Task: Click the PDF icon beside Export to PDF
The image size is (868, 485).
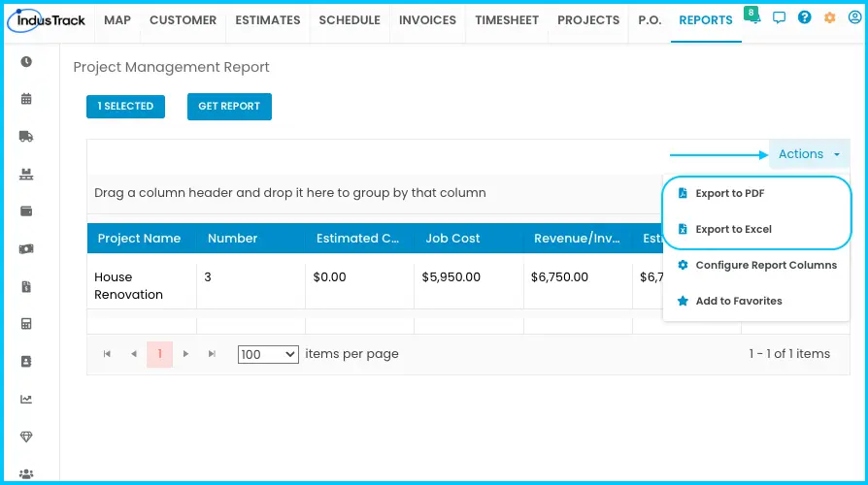Action: (683, 193)
